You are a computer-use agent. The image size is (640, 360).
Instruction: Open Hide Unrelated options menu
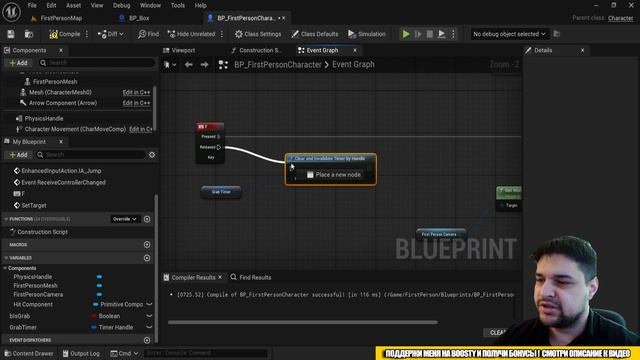point(222,34)
